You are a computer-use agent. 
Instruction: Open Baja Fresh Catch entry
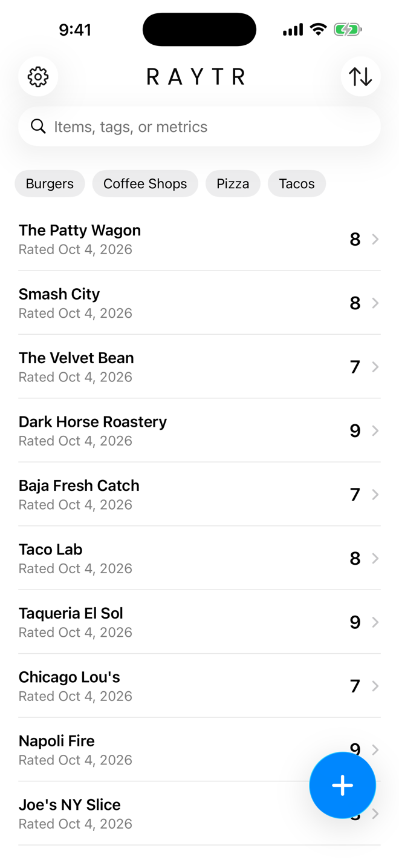[x=199, y=494]
